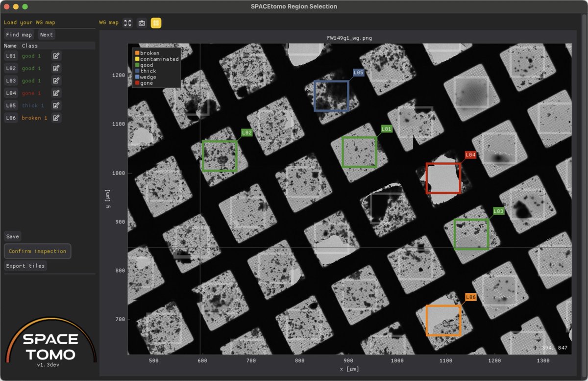Click inside the green L03 region box
This screenshot has height=381, width=588.
coord(471,234)
